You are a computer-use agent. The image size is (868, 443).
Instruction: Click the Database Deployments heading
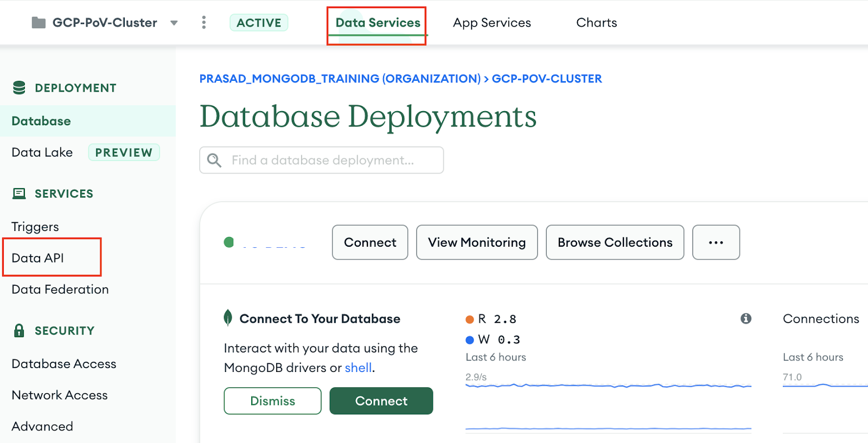point(368,116)
